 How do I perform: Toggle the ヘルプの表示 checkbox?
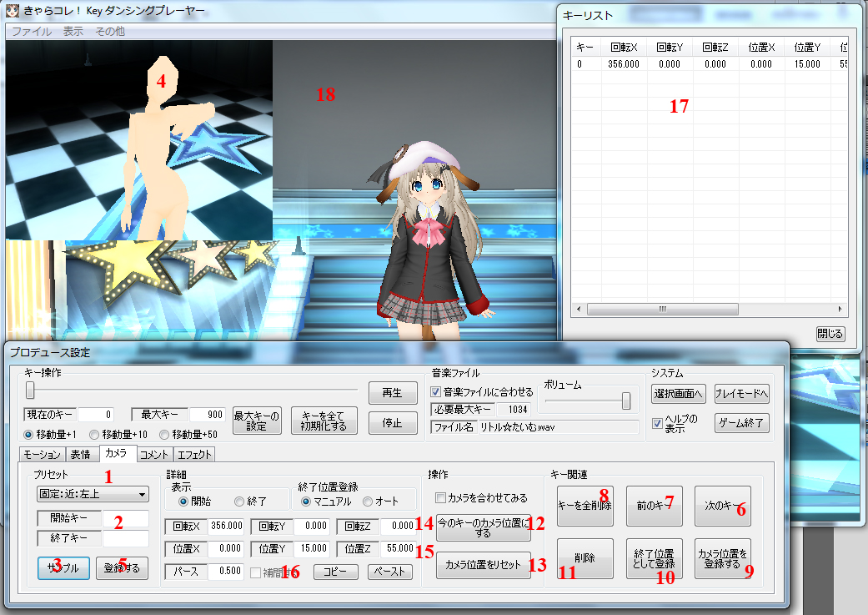pyautogui.click(x=658, y=423)
